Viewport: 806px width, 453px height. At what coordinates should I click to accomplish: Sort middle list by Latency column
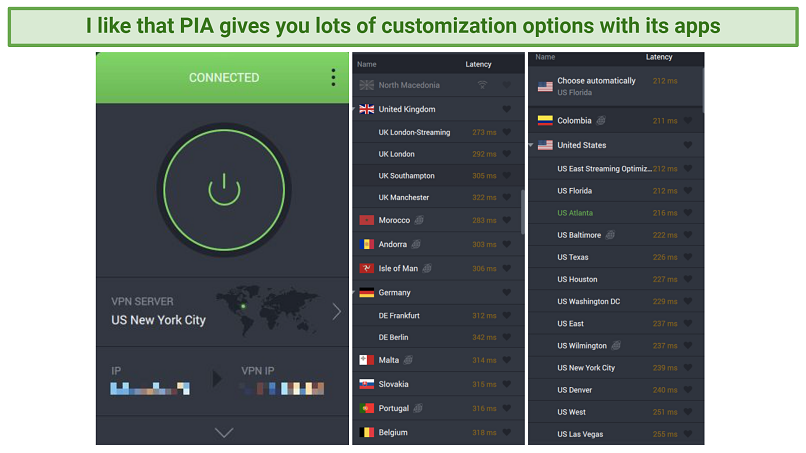click(x=478, y=64)
